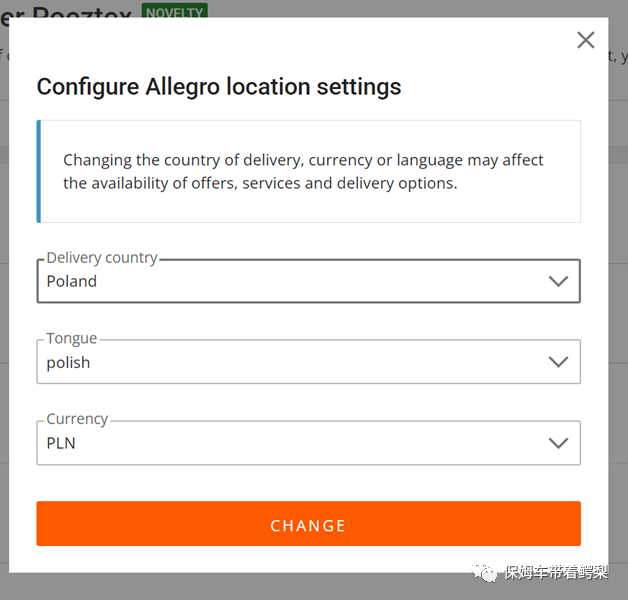Viewport: 628px width, 600px height.
Task: Click the Currency field label
Action: click(x=77, y=420)
